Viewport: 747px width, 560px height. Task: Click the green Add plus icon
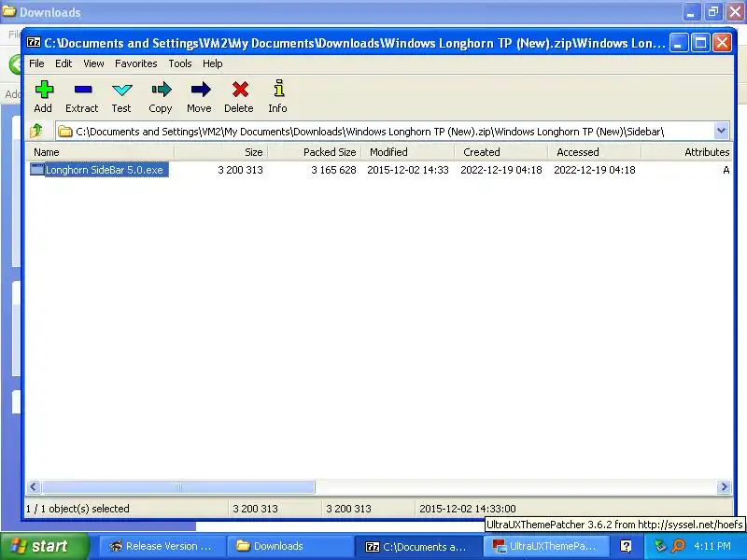[x=44, y=90]
